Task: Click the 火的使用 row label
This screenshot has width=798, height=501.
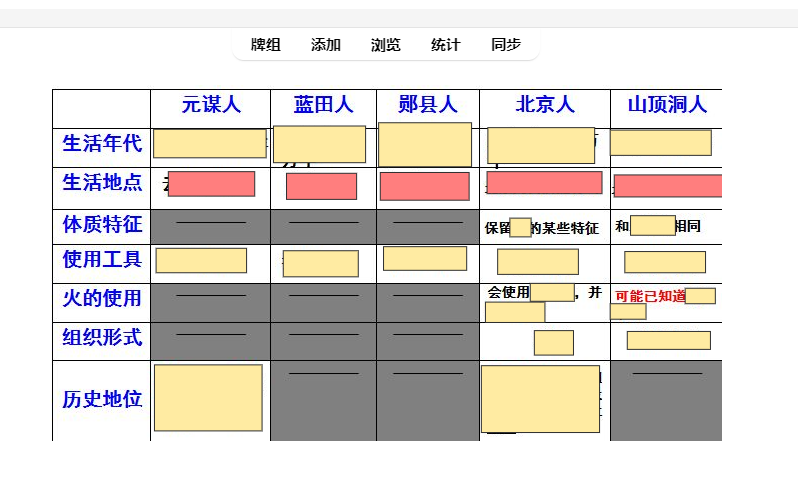Action: pyautogui.click(x=102, y=298)
